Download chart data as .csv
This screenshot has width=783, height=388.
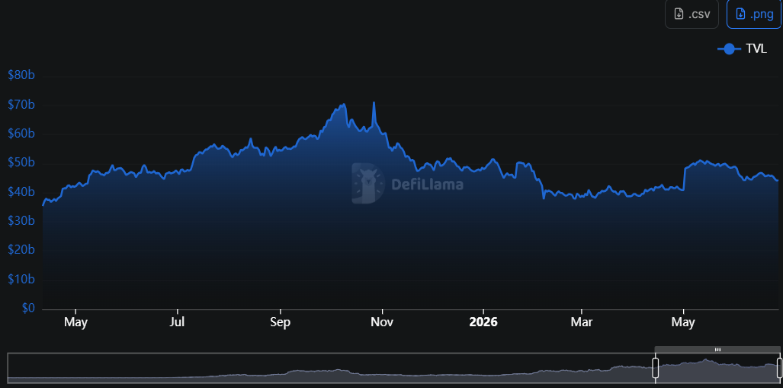[692, 14]
